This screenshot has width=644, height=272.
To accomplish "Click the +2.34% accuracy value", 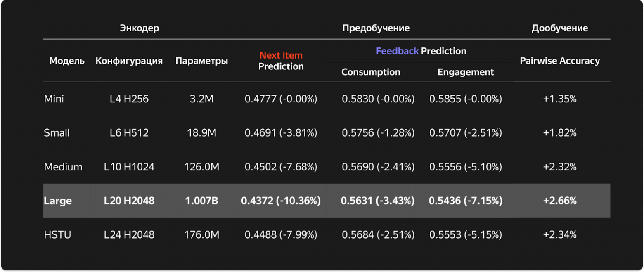I will coord(560,235).
